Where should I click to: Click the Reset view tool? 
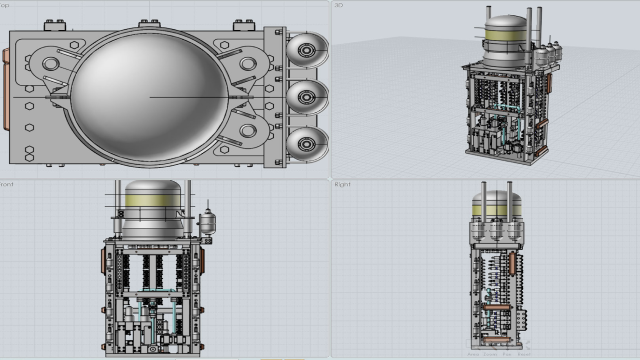tap(524, 354)
